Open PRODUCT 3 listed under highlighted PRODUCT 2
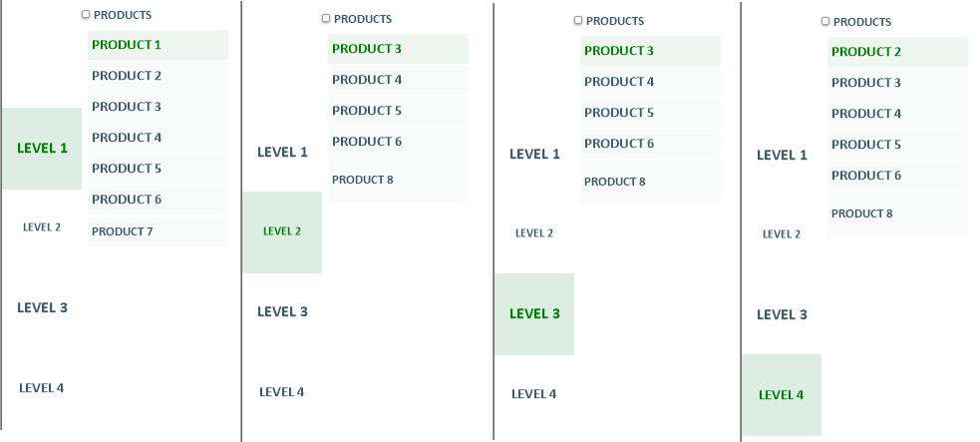The height and width of the screenshot is (442, 980). point(897,83)
